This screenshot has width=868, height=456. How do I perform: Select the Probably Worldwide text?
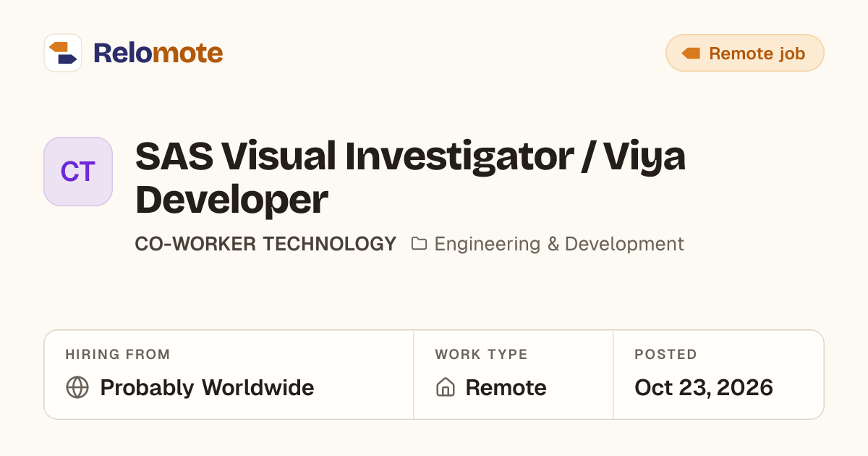pos(207,387)
